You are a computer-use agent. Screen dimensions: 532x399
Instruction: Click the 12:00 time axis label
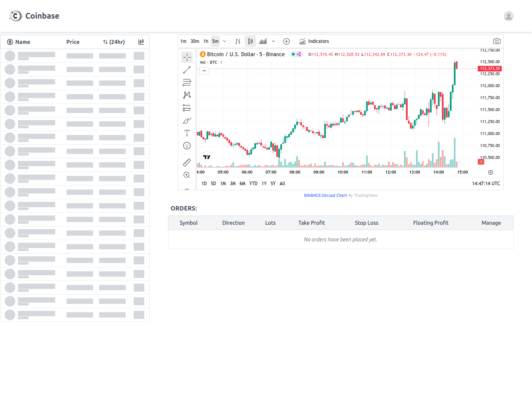[x=391, y=172]
